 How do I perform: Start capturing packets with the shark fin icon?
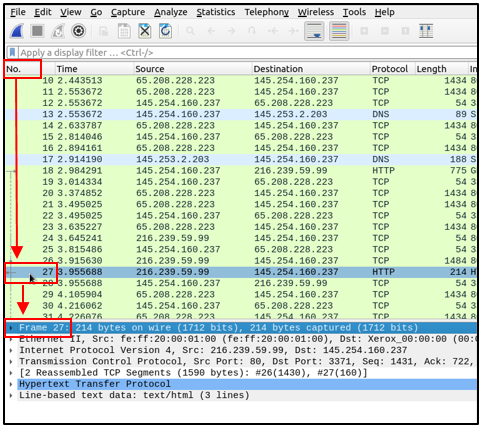click(x=17, y=31)
